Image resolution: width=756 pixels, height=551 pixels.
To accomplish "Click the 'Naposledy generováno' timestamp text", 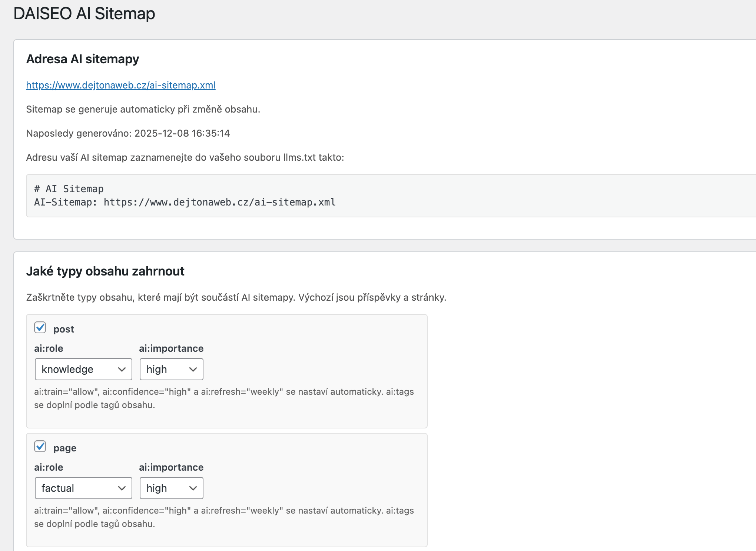I will 128,133.
